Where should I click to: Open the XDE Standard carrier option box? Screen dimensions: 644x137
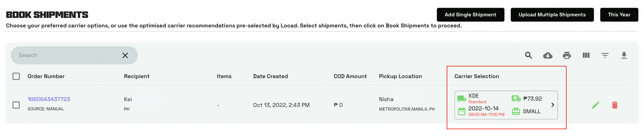(500, 105)
